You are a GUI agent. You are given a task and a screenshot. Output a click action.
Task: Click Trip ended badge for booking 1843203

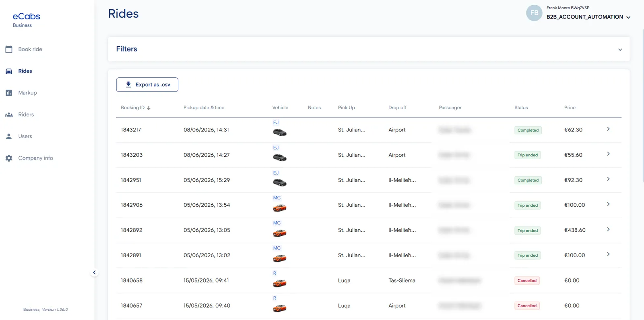point(527,155)
